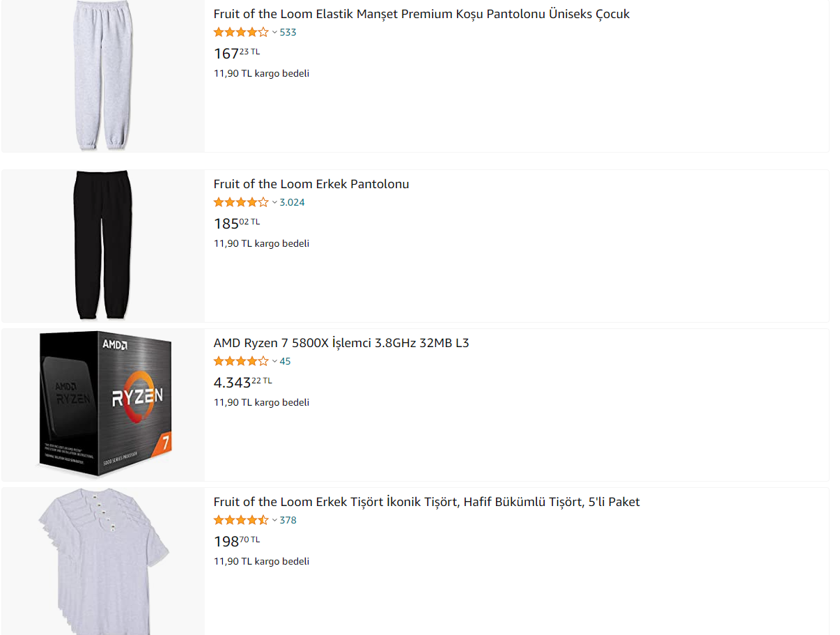Select the gray t-shirt pack image

click(104, 560)
